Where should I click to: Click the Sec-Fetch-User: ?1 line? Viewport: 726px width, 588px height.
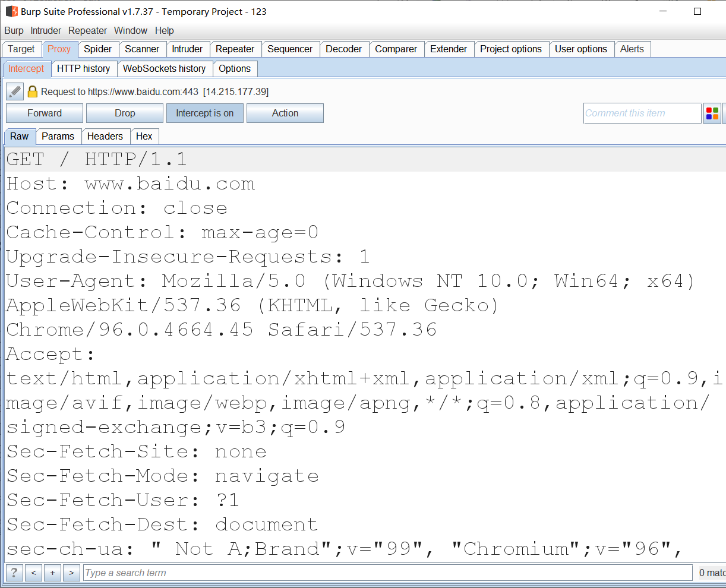[123, 500]
